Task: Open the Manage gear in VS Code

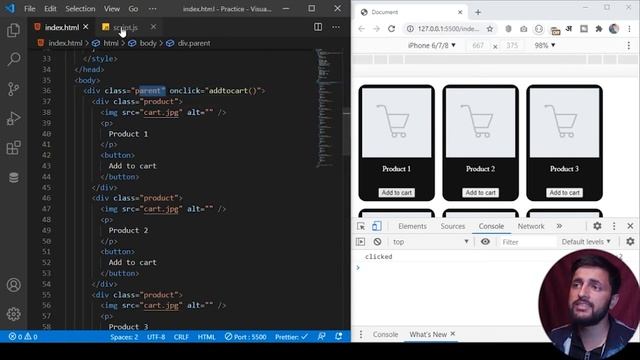Action: tap(13, 314)
